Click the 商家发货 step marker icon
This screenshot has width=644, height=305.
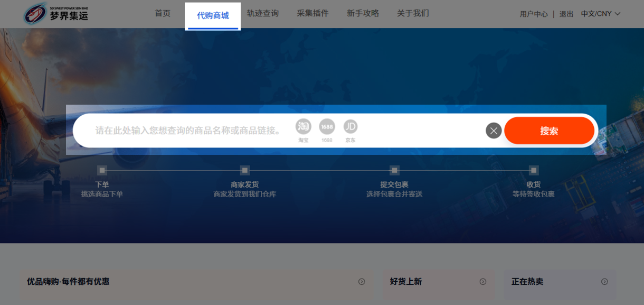click(x=244, y=170)
